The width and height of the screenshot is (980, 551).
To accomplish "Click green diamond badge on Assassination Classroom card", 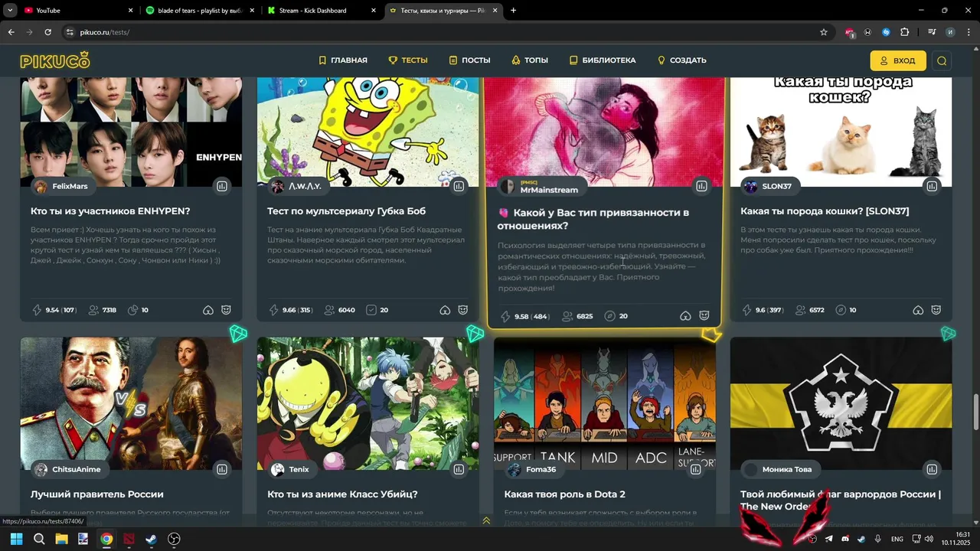I will [475, 334].
